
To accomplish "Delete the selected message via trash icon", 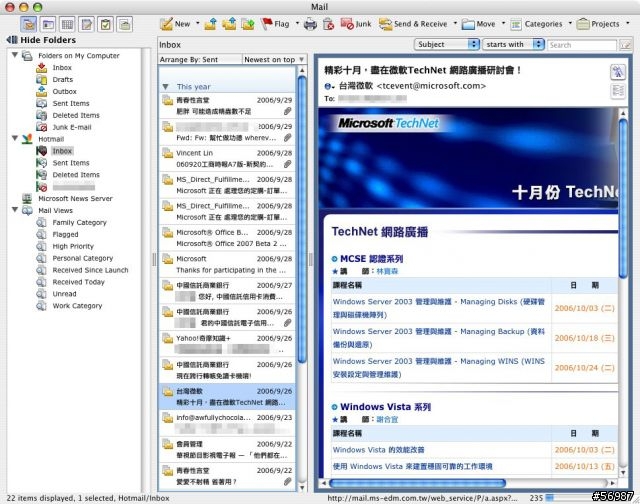I will [x=329, y=24].
